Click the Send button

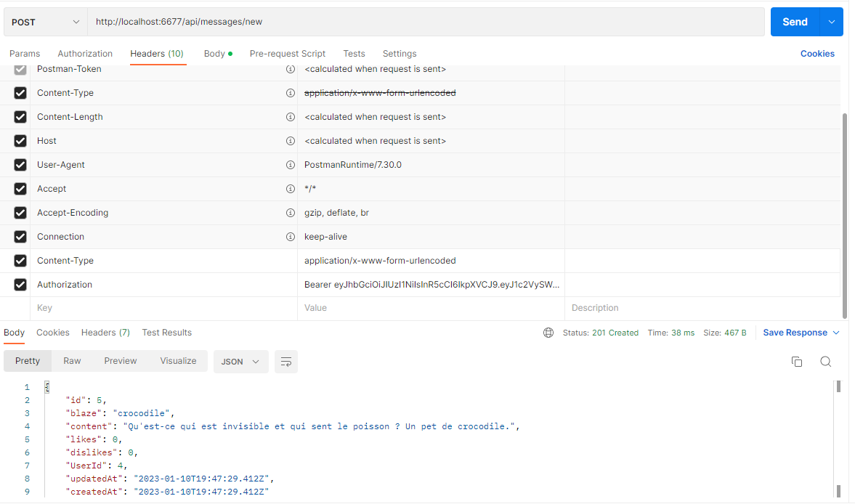coord(794,22)
